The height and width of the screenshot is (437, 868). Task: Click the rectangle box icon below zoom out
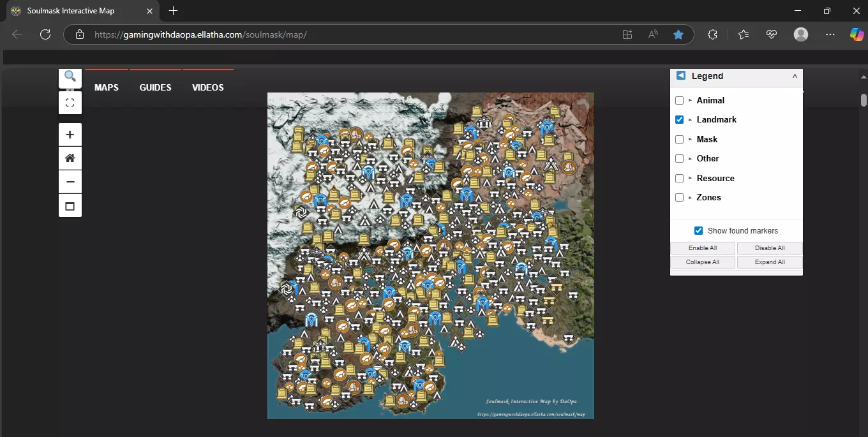tap(70, 206)
